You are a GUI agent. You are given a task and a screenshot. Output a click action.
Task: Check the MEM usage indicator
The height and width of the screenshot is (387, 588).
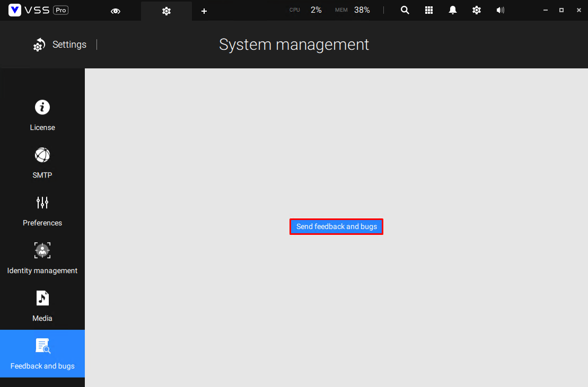click(354, 10)
